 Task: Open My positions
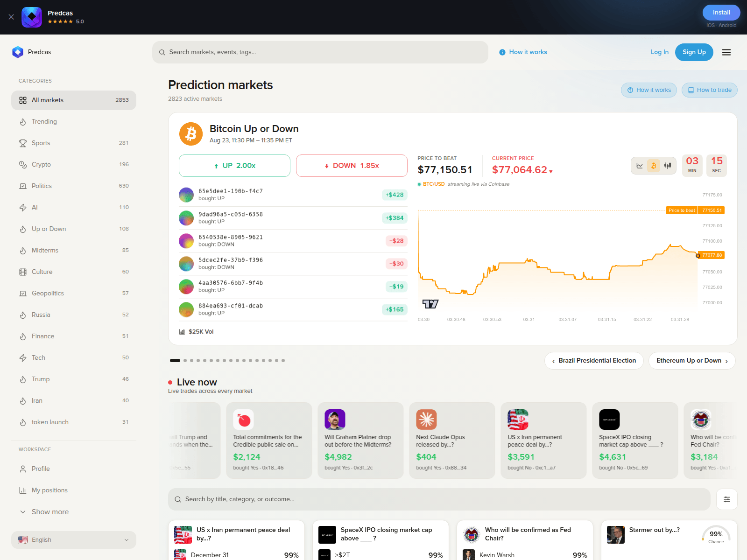tap(74, 490)
